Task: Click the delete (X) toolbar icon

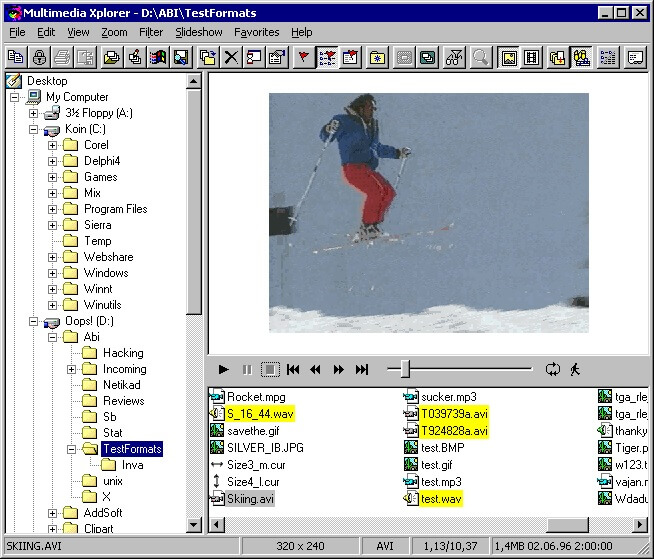Action: point(232,57)
